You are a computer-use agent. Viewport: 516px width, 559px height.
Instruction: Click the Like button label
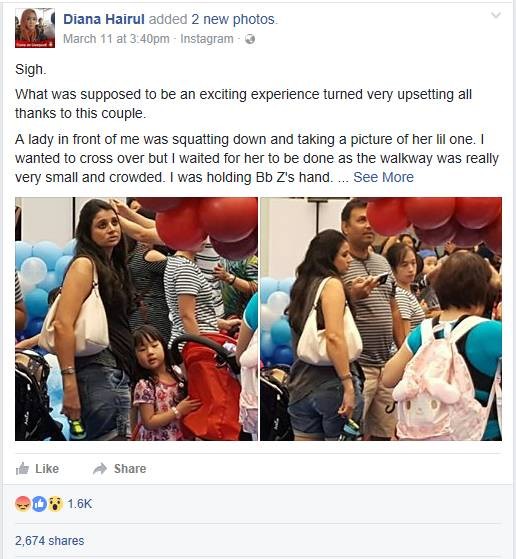(47, 468)
